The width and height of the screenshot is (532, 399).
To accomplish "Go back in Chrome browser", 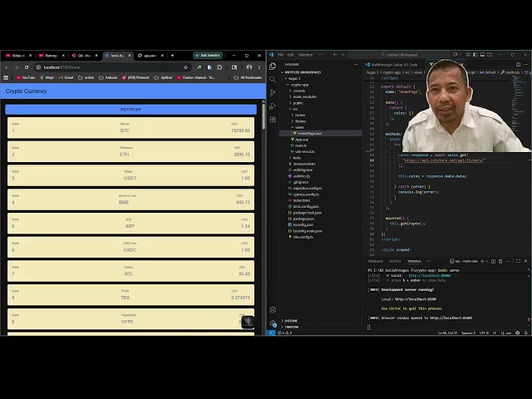I will click(7, 67).
